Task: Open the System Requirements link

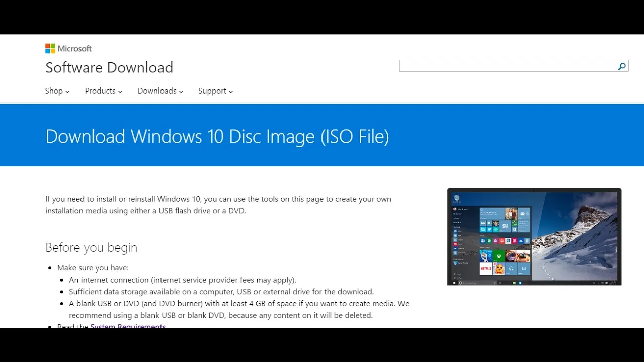Action: [128, 326]
